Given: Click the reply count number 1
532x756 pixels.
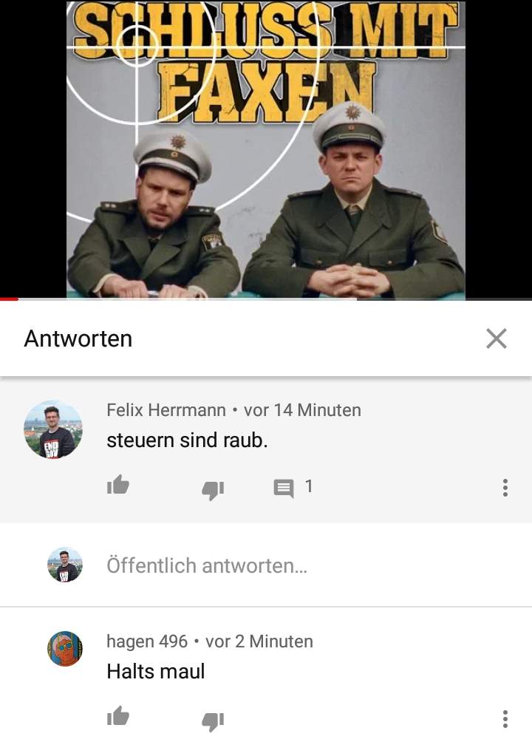Looking at the screenshot, I should tap(309, 486).
